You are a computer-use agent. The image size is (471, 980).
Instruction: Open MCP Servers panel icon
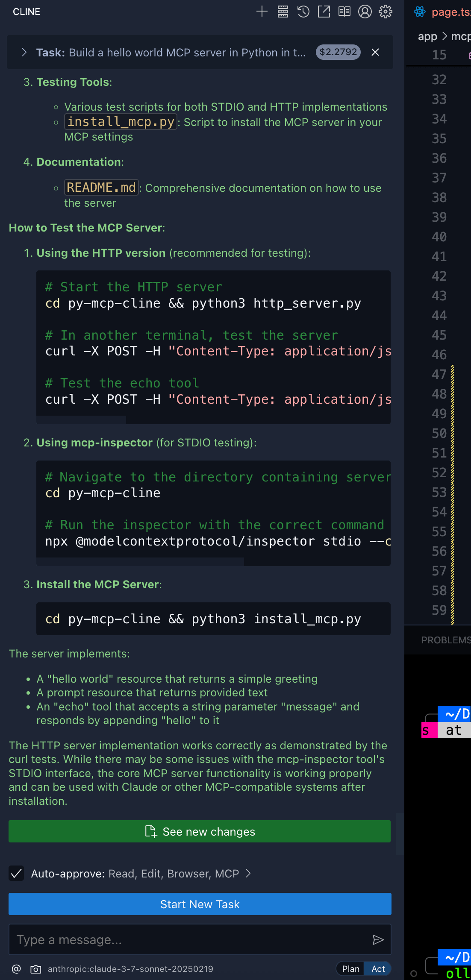(283, 12)
